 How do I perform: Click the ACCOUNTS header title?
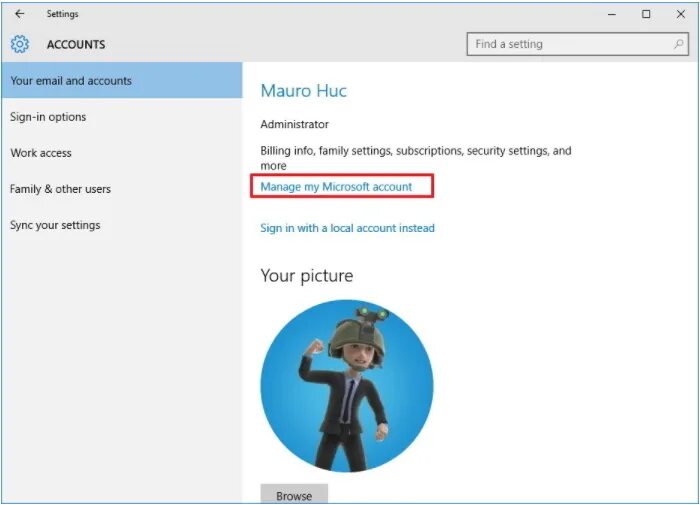(x=76, y=45)
